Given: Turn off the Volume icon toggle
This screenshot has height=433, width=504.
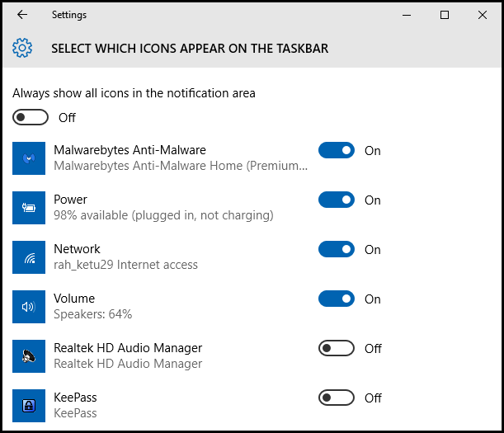Looking at the screenshot, I should coord(337,299).
